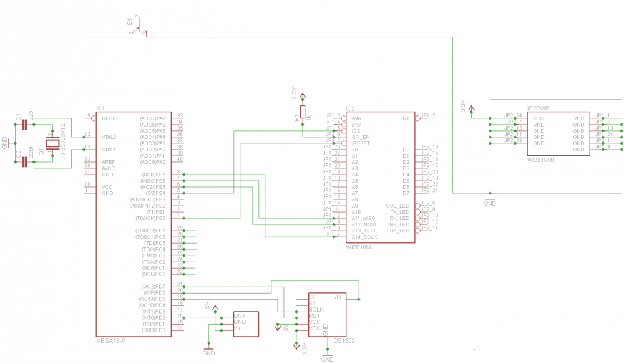Viewport: 624px width, 364px height.
Task: Click the WIZ810MJ label under IC2
Action: [x=360, y=247]
